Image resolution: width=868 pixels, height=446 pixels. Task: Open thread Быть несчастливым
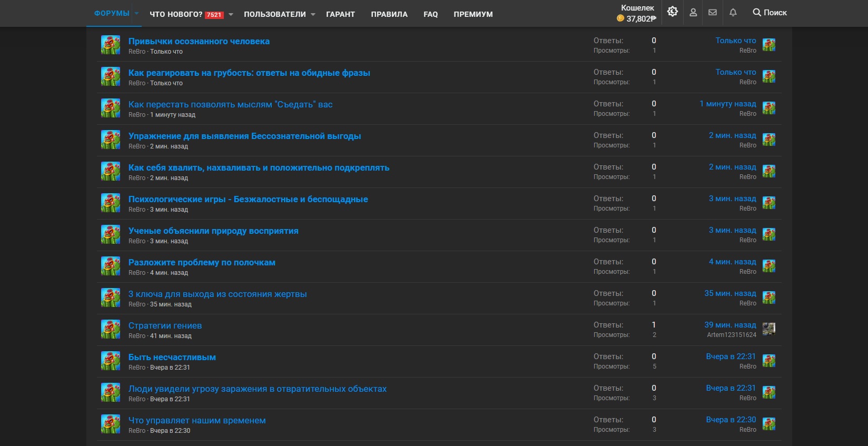(x=172, y=357)
